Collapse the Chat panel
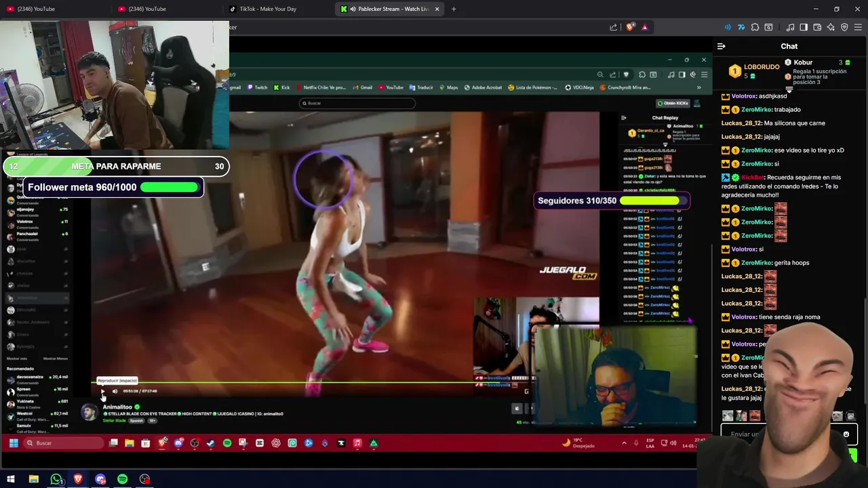The image size is (868, 488). tap(721, 46)
